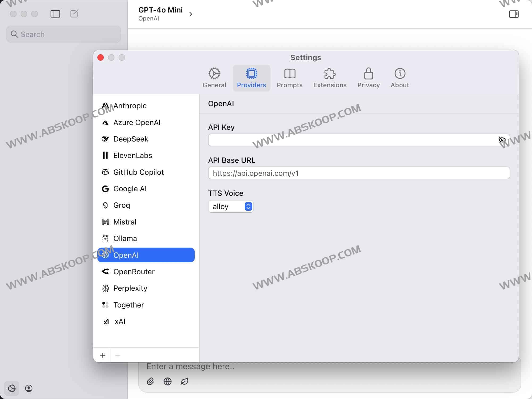Viewport: 532px width, 399px height.
Task: Click the leaf icon in message bar
Action: click(x=184, y=381)
